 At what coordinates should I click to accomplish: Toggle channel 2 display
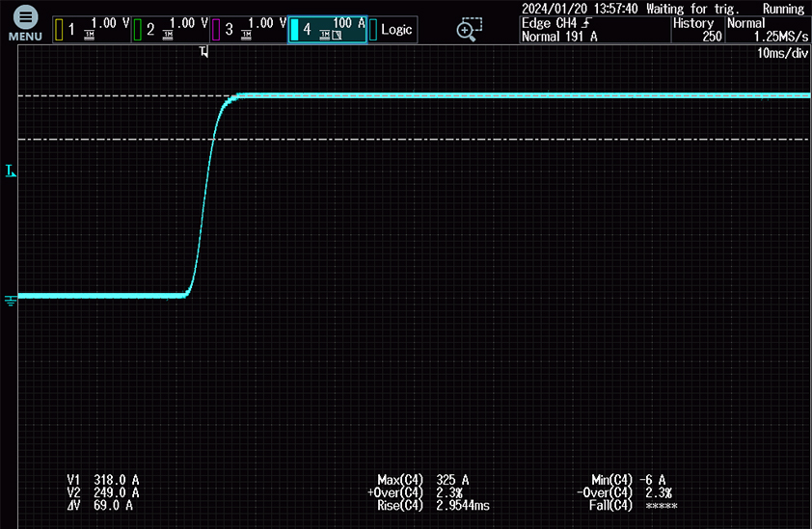pos(169,29)
